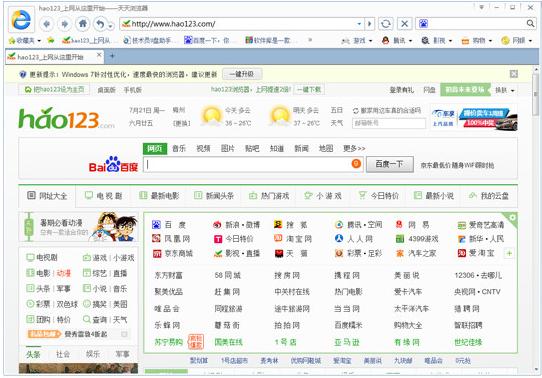Open the dropdown beside the undo button
Screen dimensions: 542x378
pyautogui.click(x=110, y=26)
